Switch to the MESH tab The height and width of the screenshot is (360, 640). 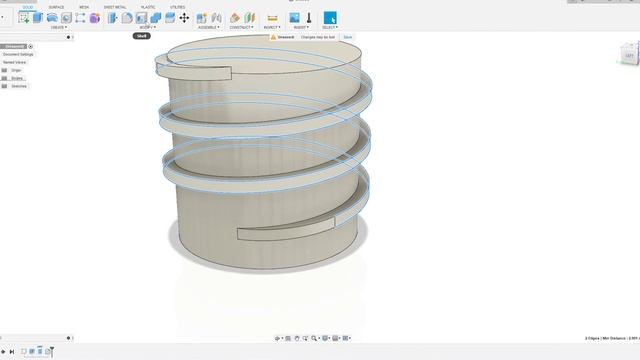(x=84, y=7)
